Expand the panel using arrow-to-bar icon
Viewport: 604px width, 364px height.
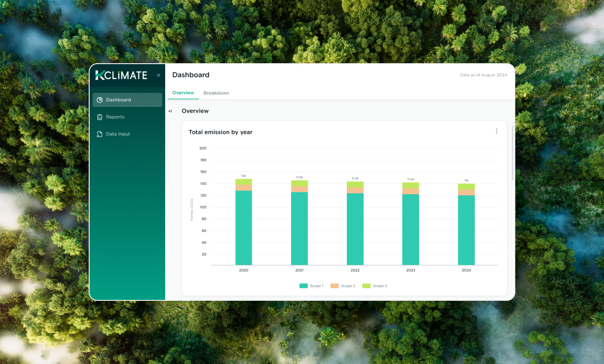click(170, 111)
